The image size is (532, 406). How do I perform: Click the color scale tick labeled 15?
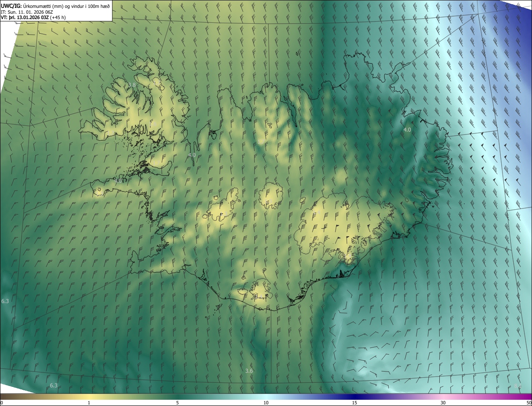tap(355, 403)
